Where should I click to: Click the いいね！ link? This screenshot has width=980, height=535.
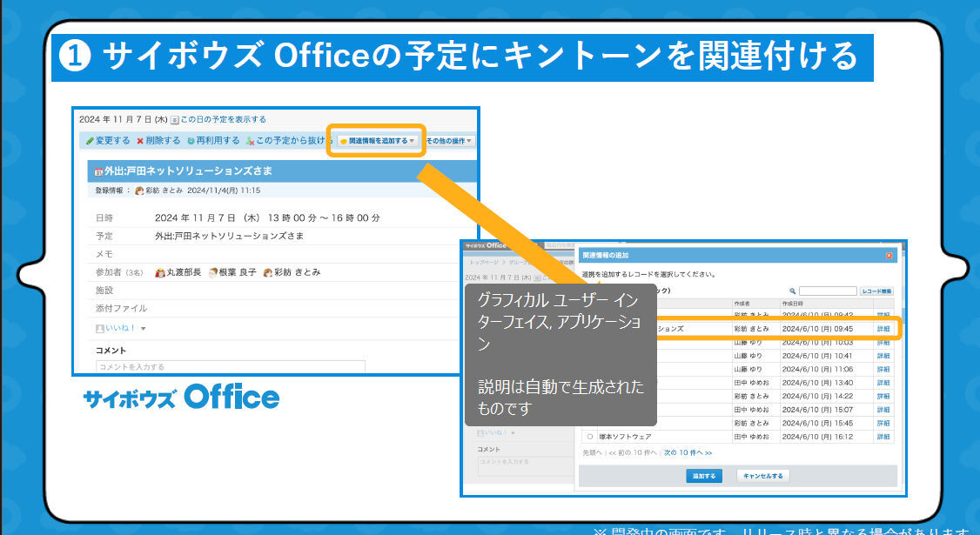pos(120,328)
